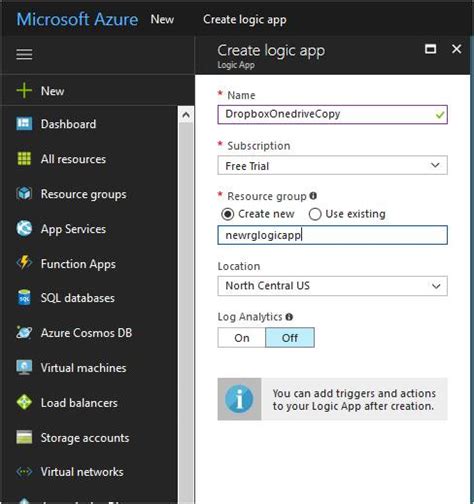Screen dimensions: 474x504
Task: Click the Resource groups cube icon
Action: pyautogui.click(x=24, y=194)
